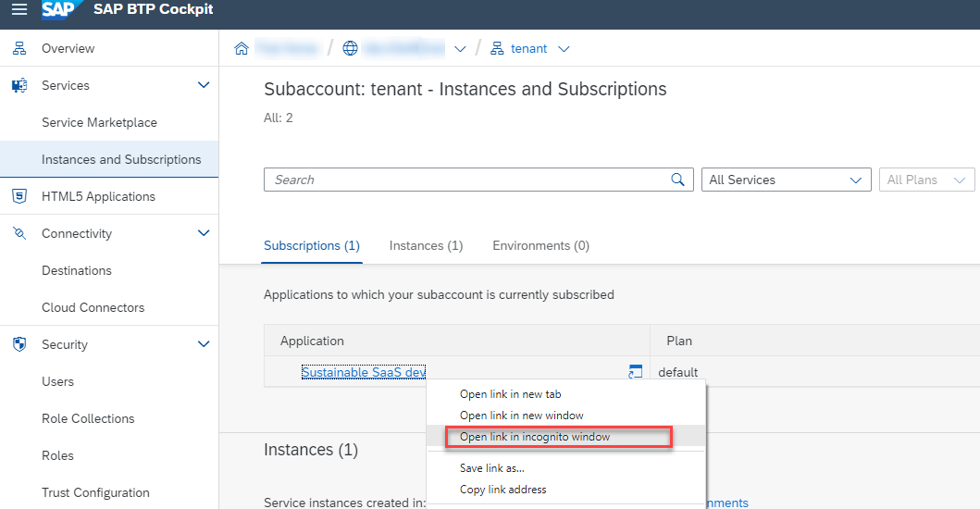Click the tenant subaccount icon in breadcrumb
Viewport: 980px width, 509px height.
497,48
